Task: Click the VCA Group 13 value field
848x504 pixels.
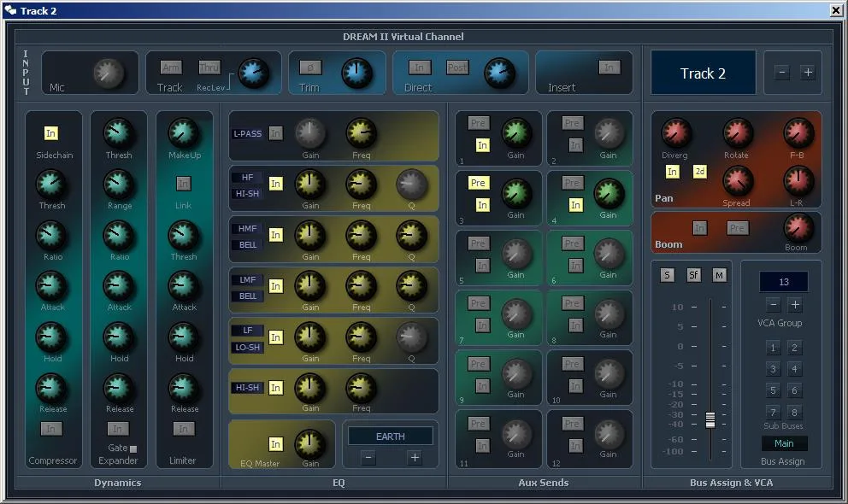Action: point(784,282)
